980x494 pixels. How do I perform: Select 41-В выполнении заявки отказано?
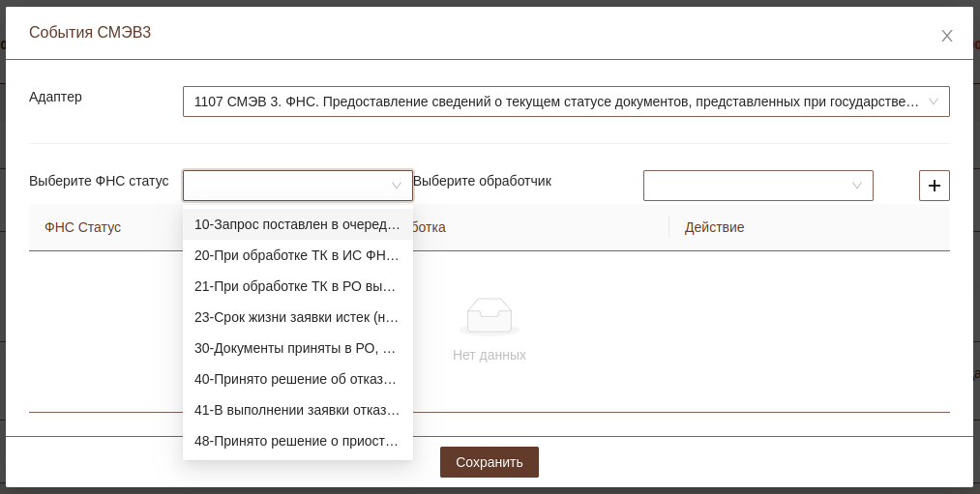pos(297,410)
